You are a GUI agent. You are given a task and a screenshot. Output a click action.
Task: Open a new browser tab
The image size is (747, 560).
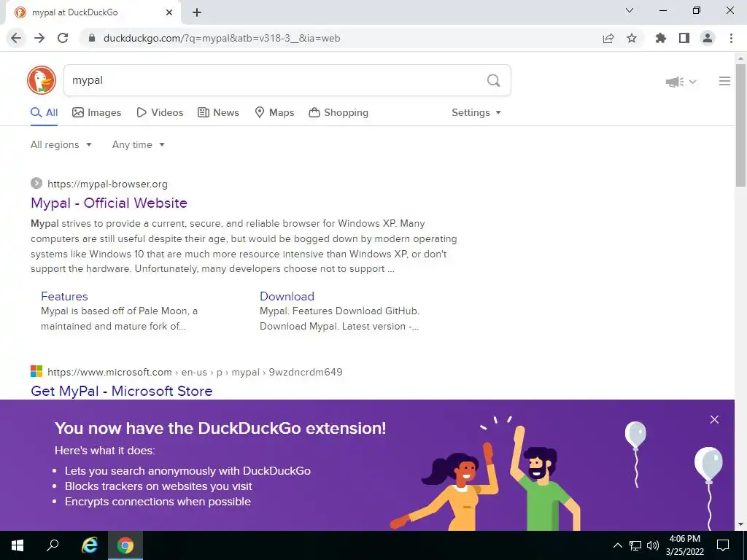(197, 12)
